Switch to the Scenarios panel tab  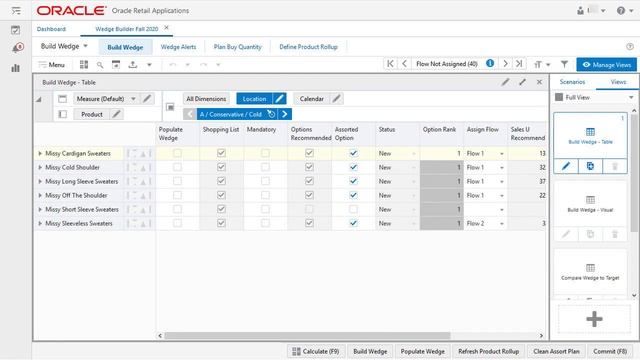[572, 82]
